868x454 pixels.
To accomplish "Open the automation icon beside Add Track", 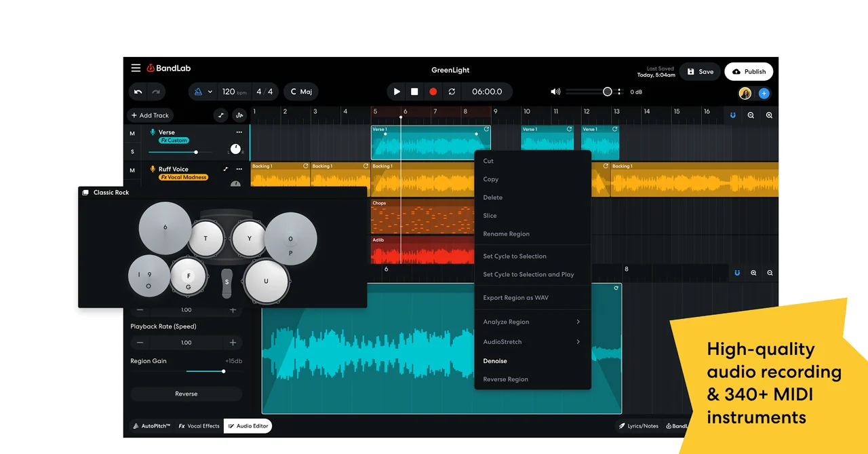I will (221, 115).
